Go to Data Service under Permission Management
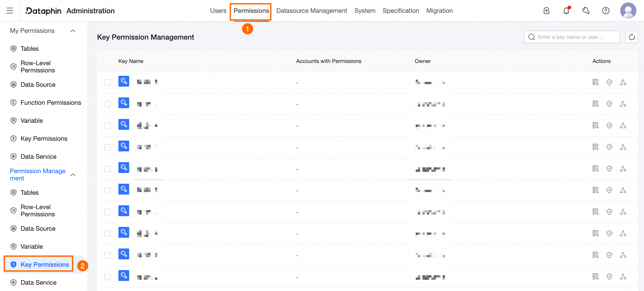 tap(38, 282)
